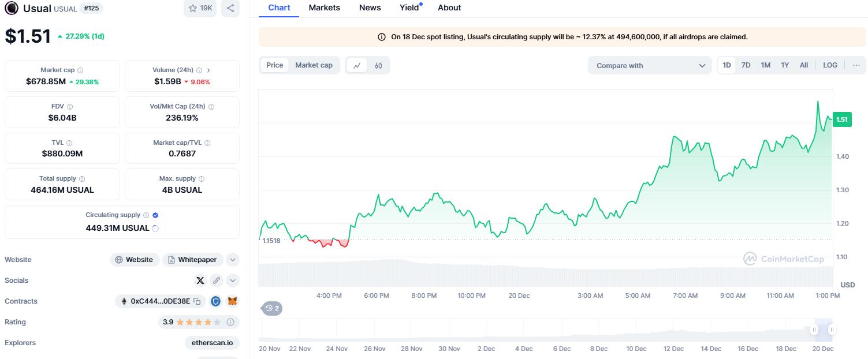Expand the Volume (24h) arrow
This screenshot has height=359, width=868.
point(208,70)
